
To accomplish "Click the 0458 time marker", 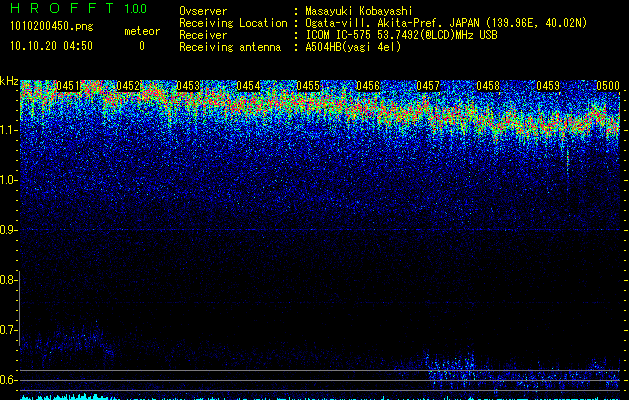I will pyautogui.click(x=488, y=86).
